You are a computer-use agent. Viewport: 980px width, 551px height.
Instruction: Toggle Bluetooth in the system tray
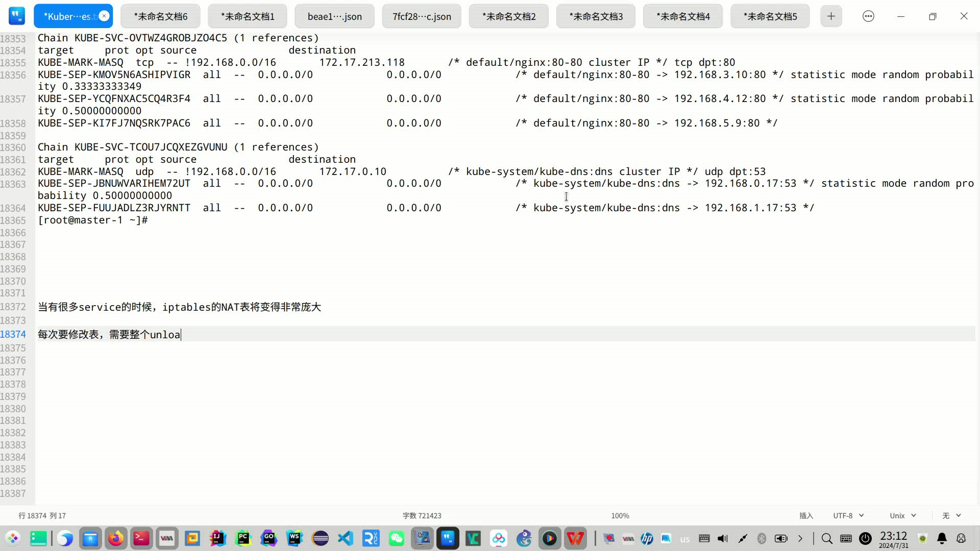[x=762, y=538]
